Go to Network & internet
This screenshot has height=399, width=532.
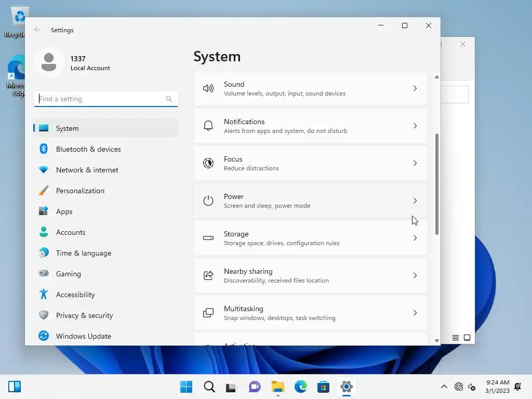(106, 170)
